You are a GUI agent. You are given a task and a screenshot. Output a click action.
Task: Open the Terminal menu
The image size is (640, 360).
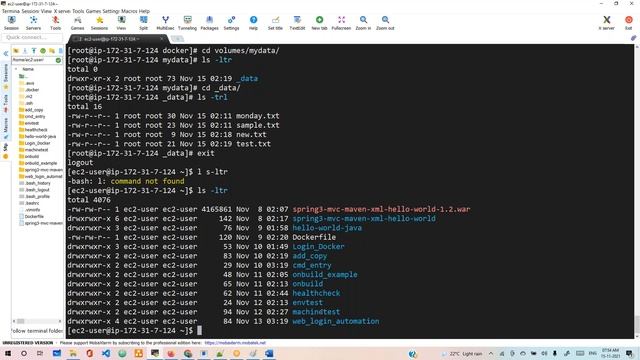(11, 11)
